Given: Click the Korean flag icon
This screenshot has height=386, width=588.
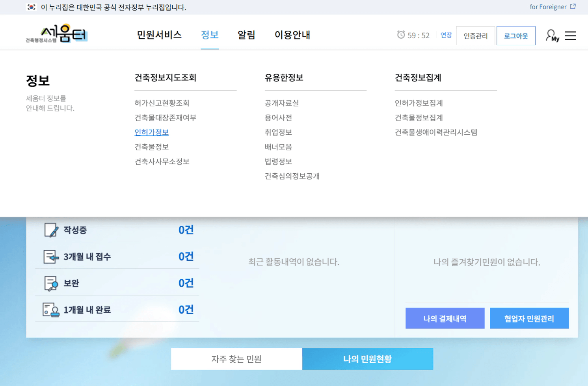Looking at the screenshot, I should 31,7.
